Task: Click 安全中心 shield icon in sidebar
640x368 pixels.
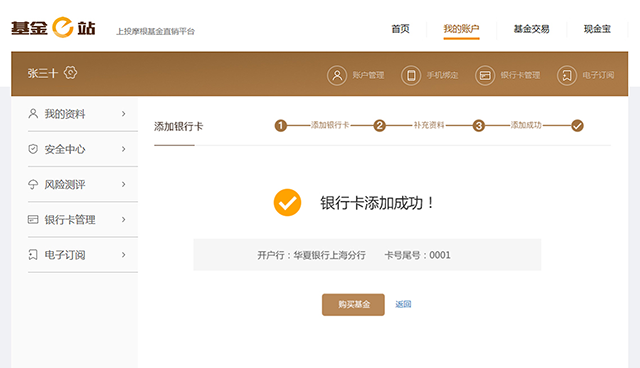Action: [33, 149]
